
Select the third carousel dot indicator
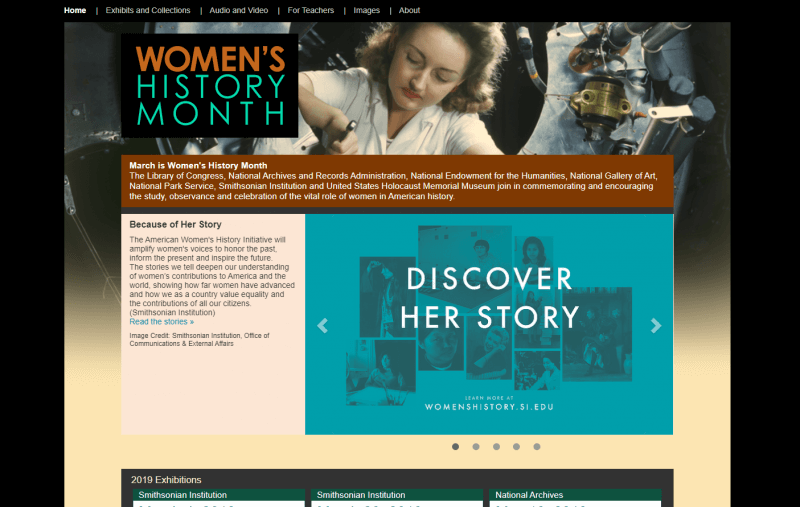point(496,447)
